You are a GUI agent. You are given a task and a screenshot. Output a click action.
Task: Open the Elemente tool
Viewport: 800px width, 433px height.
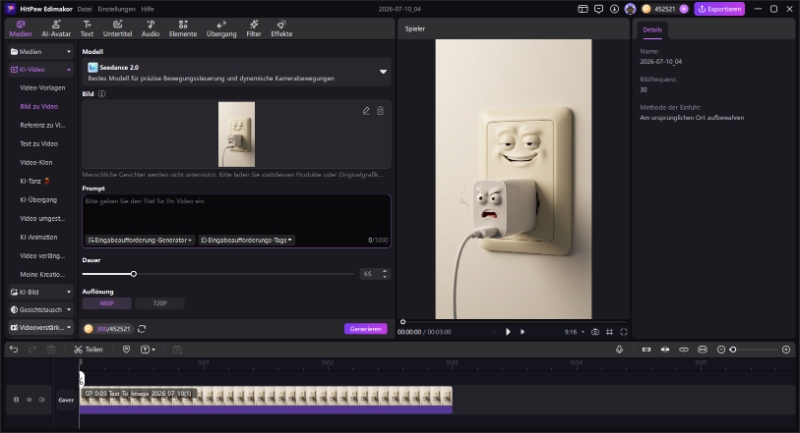(183, 29)
